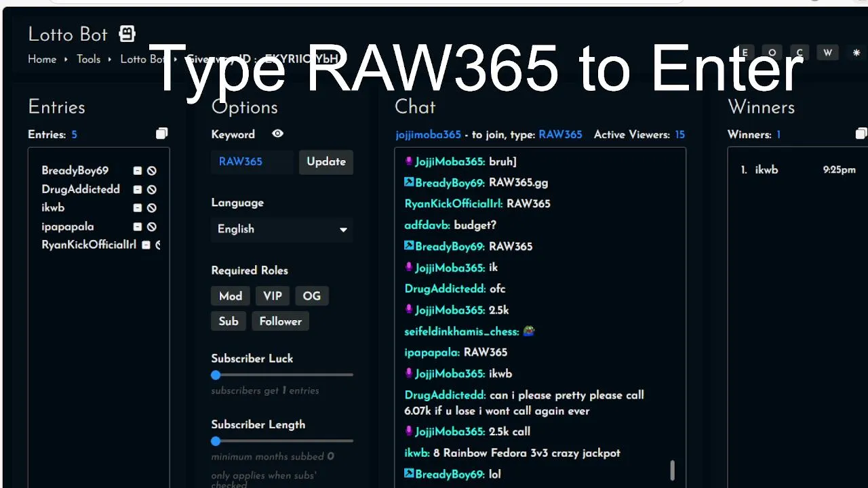
Task: Remove BreadyBoy69 entry with minus icon
Action: tap(138, 171)
